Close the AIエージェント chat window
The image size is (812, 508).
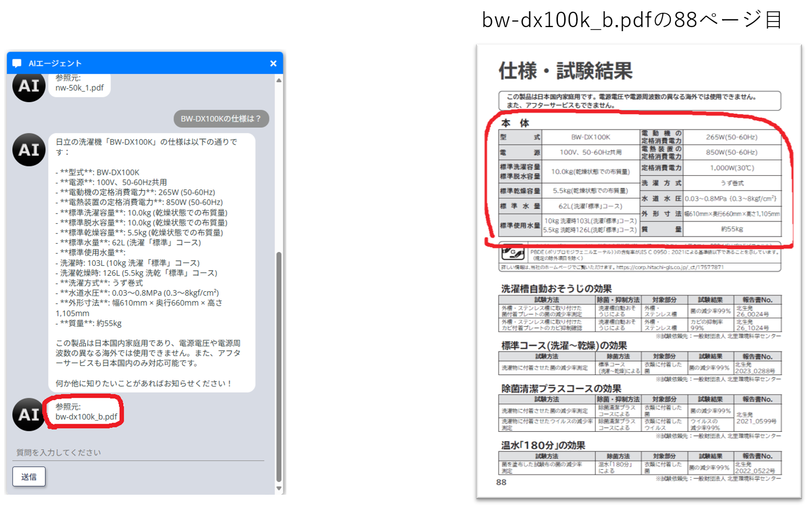273,63
